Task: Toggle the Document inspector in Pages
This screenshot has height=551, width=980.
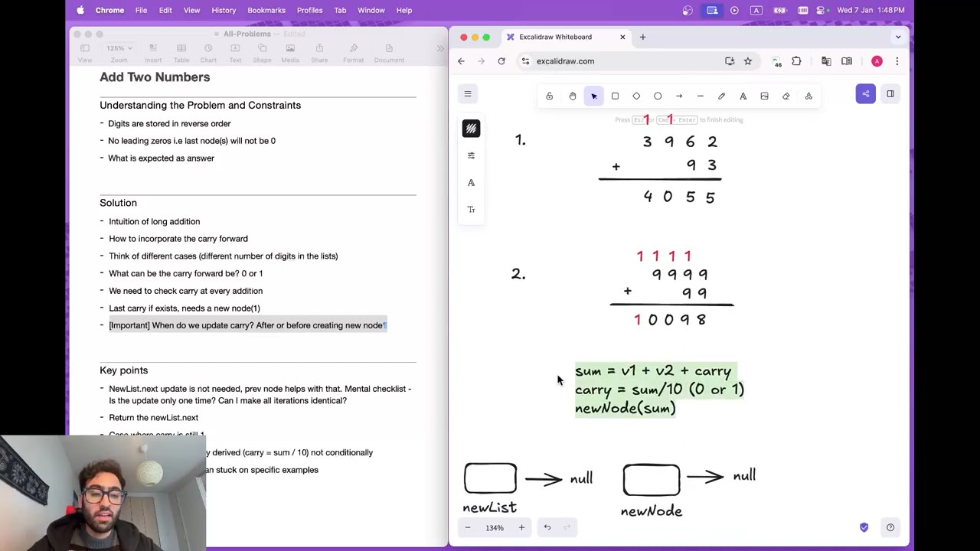Action: coord(389,53)
